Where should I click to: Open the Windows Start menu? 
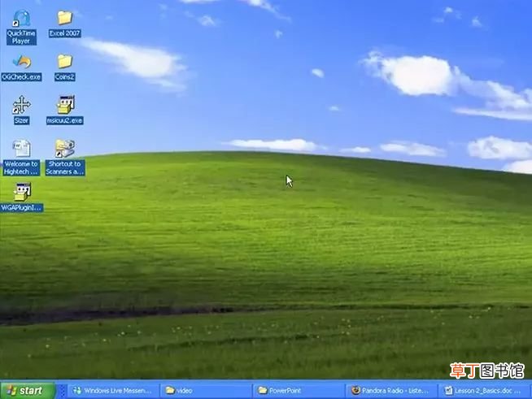coord(28,391)
